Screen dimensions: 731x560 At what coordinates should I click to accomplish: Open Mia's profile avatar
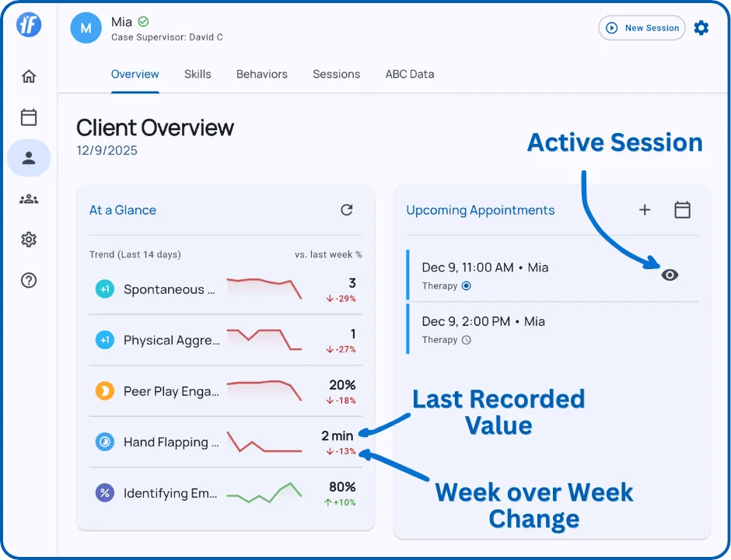pyautogui.click(x=86, y=27)
